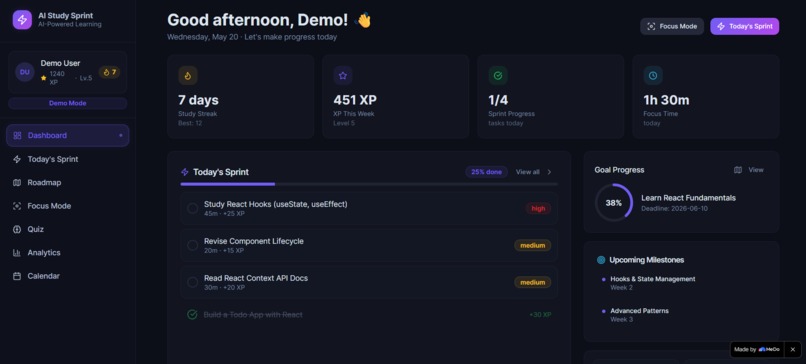
Task: Click the +30 XP reward text
Action: tap(540, 315)
